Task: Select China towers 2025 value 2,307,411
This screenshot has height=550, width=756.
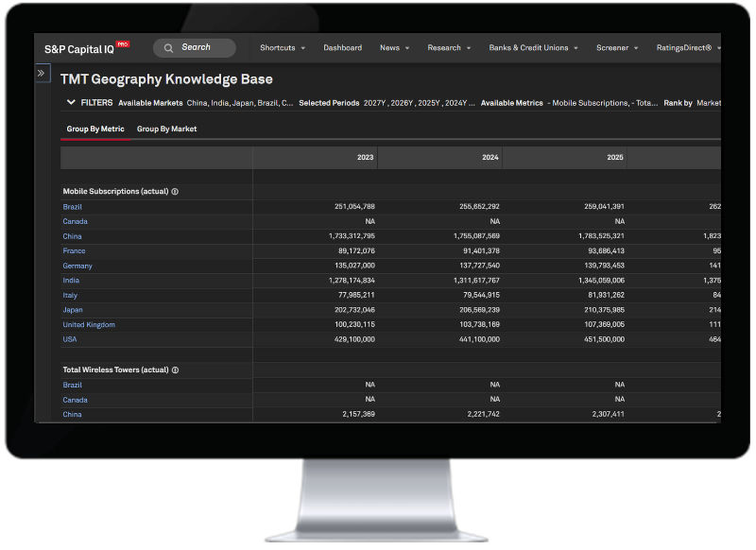Action: pos(608,414)
